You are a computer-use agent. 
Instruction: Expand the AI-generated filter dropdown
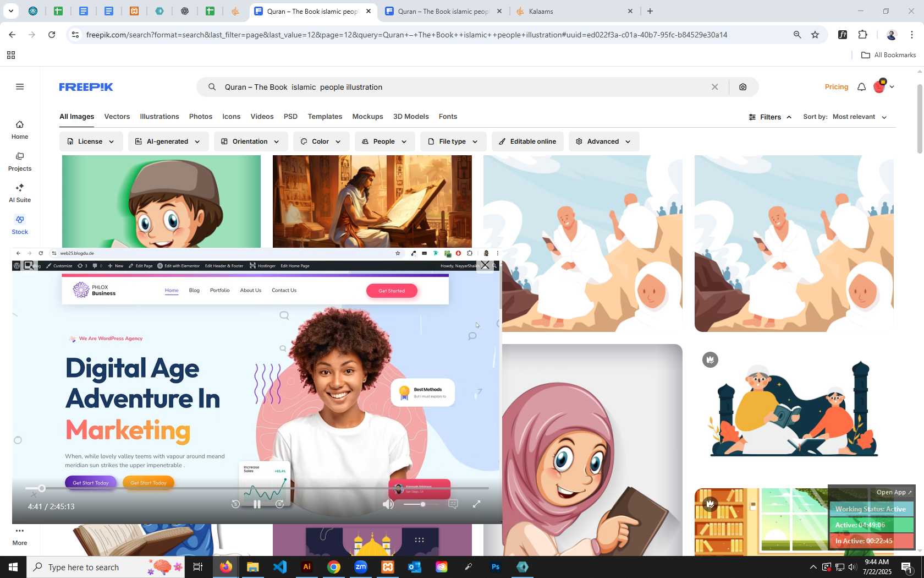168,141
